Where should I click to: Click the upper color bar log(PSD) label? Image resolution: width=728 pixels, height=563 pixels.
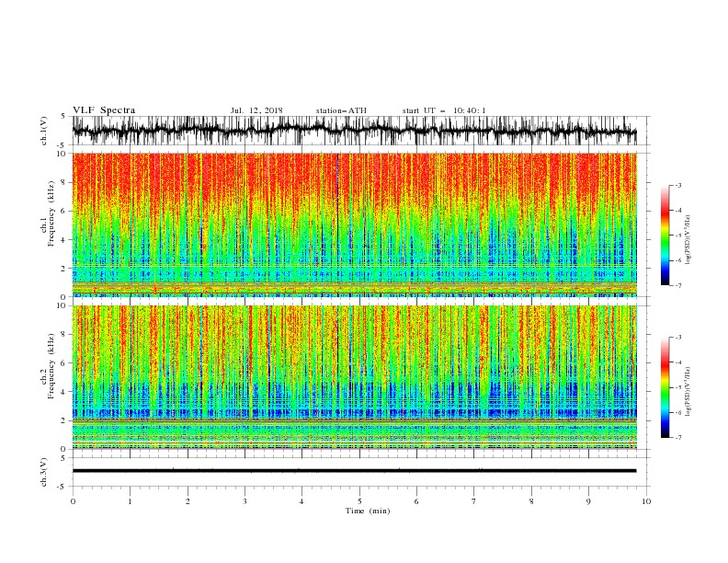click(688, 240)
